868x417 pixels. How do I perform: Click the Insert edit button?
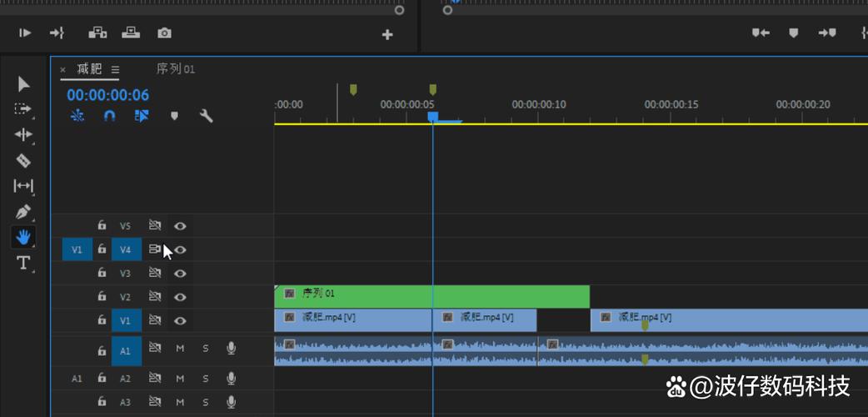tap(97, 33)
